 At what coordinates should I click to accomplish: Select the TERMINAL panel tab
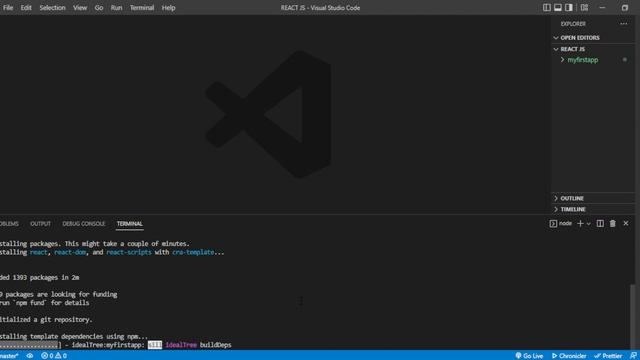tap(129, 224)
